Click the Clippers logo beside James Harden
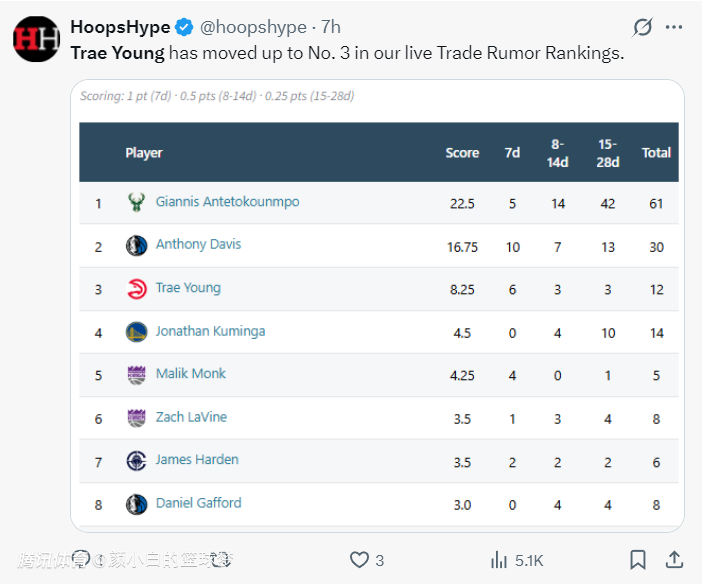The height and width of the screenshot is (584, 702). (x=137, y=461)
